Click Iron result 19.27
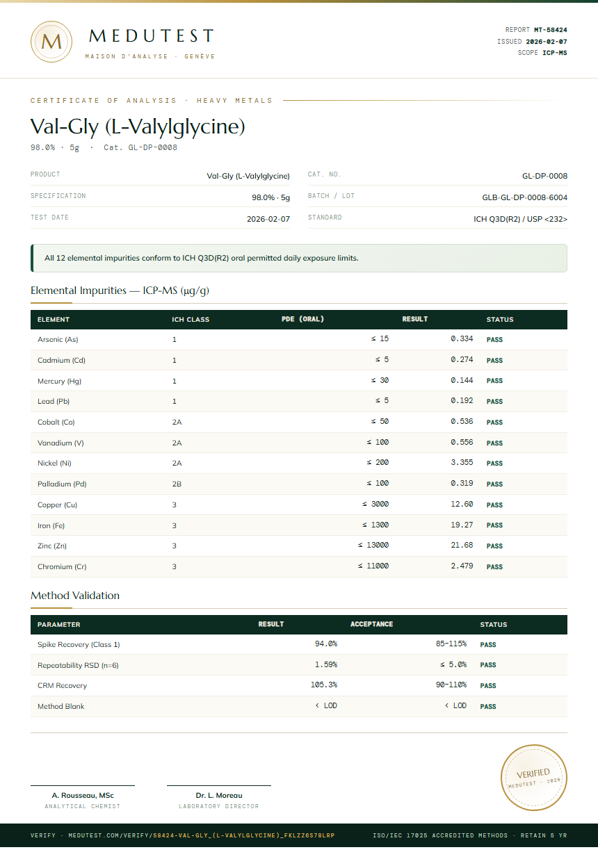The width and height of the screenshot is (598, 868). [462, 525]
